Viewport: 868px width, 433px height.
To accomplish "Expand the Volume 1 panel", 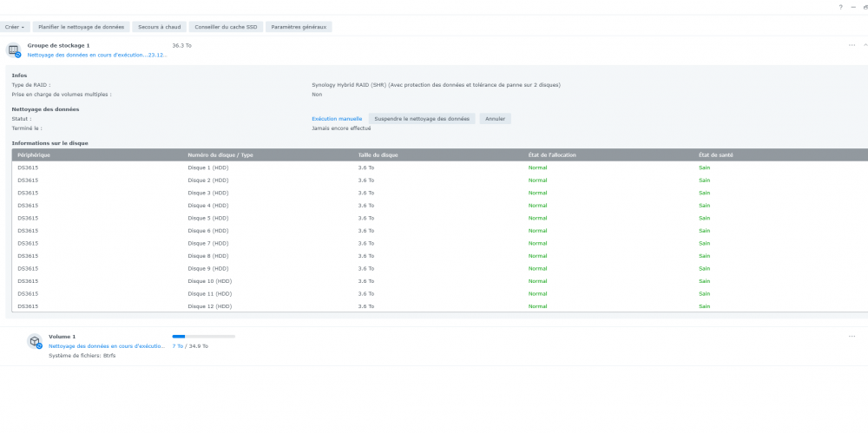I will [x=864, y=336].
